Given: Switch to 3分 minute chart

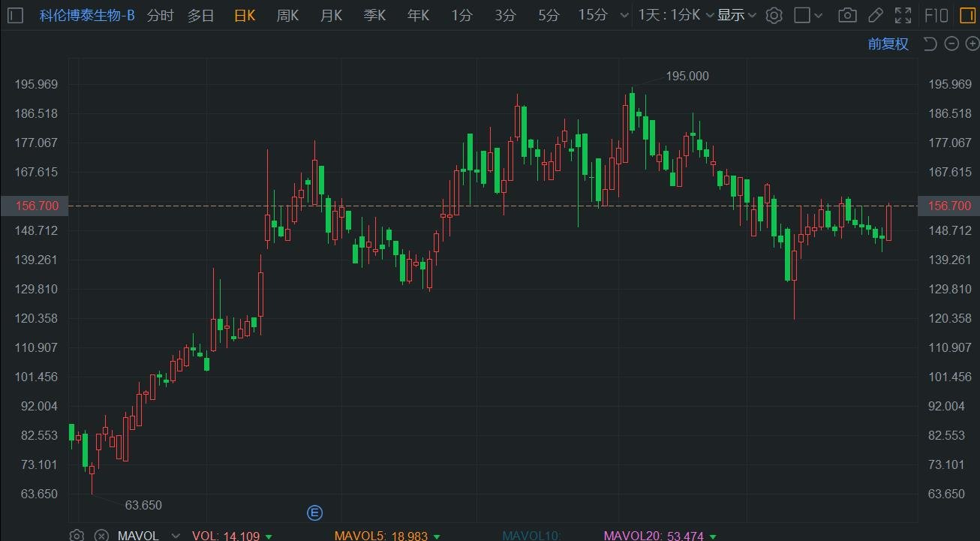Looking at the screenshot, I should tap(506, 15).
